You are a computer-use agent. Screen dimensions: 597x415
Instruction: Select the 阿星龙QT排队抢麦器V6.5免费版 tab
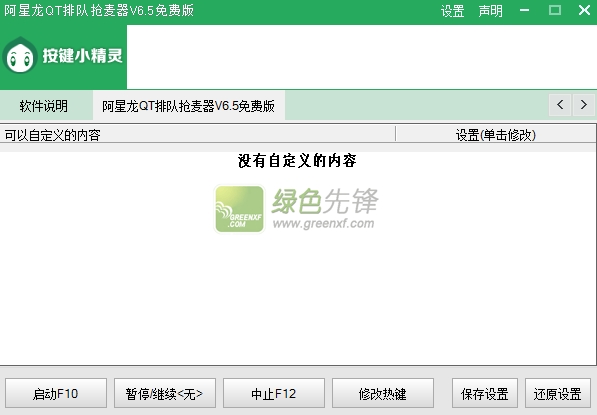tap(189, 106)
